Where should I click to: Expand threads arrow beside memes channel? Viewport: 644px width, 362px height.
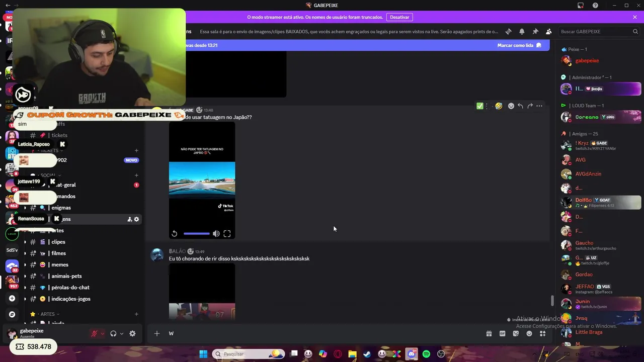(25, 265)
